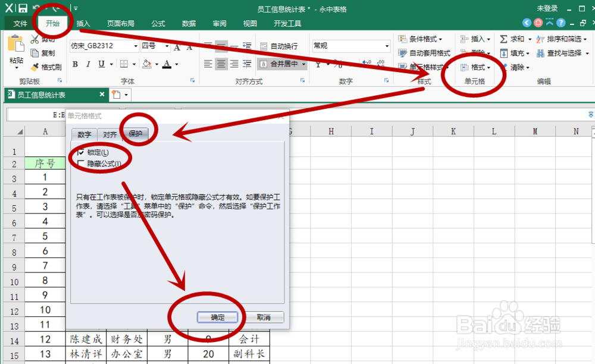
Task: Toggle italic formatting in the Font group
Action: pyautogui.click(x=89, y=64)
